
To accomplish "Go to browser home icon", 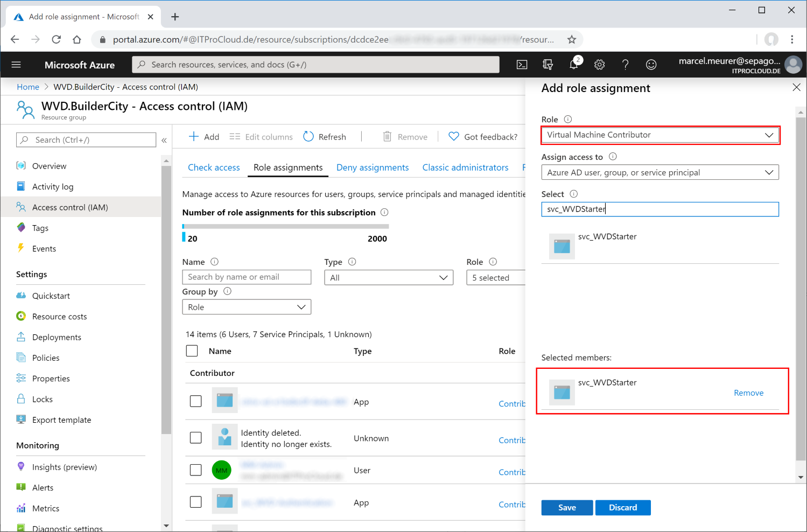I will point(77,39).
